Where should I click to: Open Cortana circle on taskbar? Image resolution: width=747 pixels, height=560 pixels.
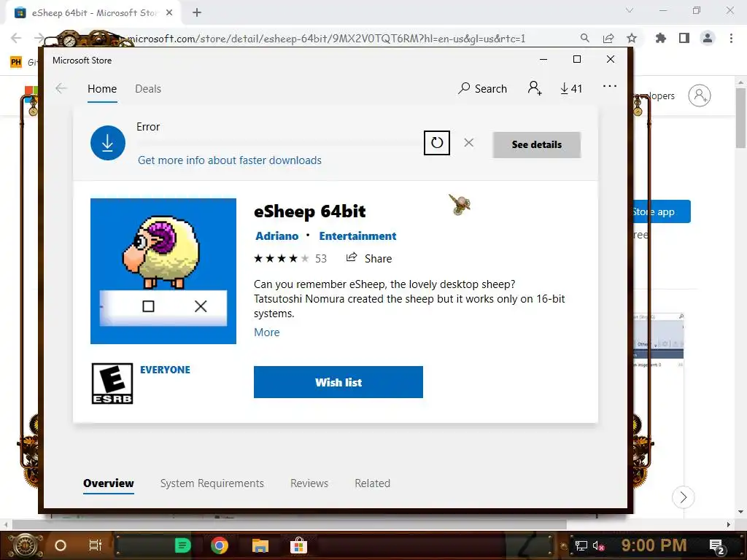point(61,545)
